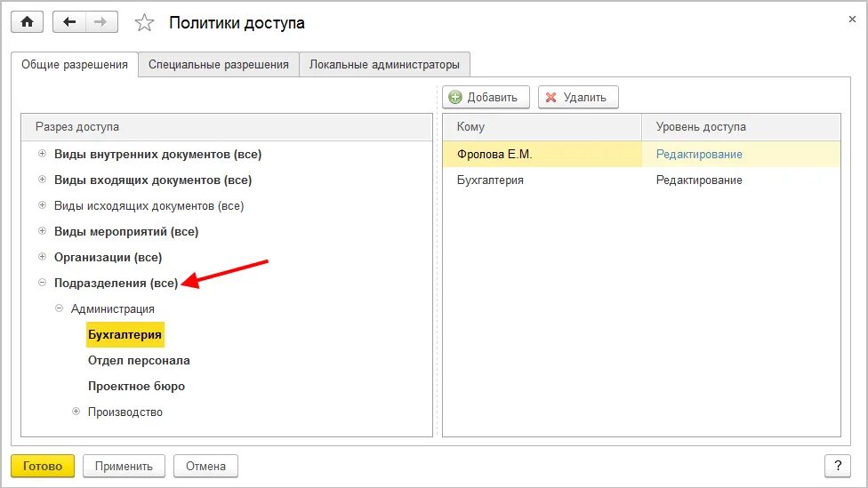Select Проектное бюро tree item
Image resolution: width=868 pixels, height=488 pixels.
coord(136,386)
